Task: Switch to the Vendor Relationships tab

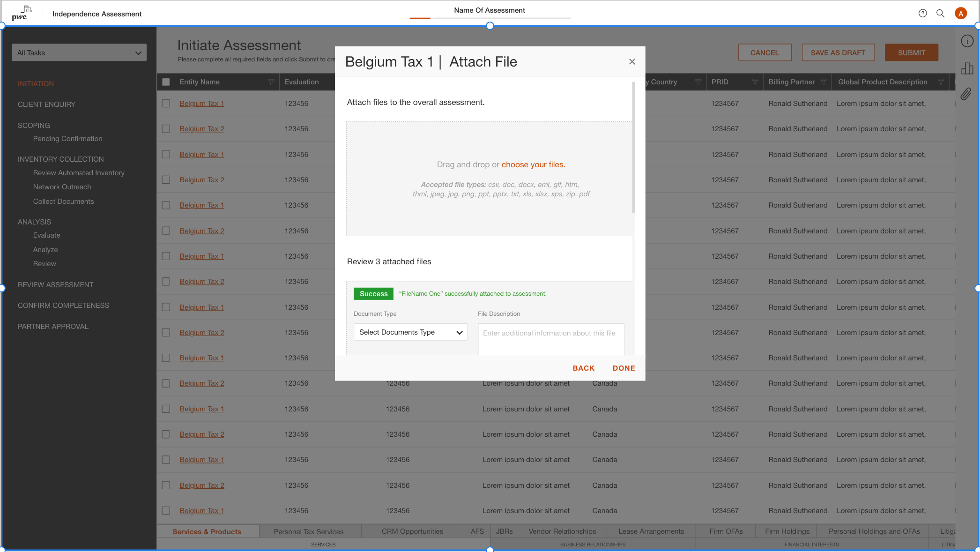Action: coord(562,531)
